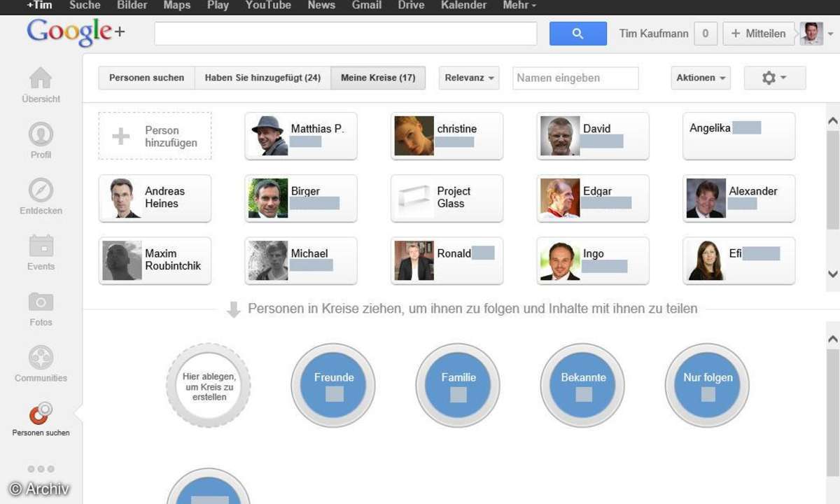The width and height of the screenshot is (840, 504).
Task: Click the Mitteilen share button
Action: (758, 33)
